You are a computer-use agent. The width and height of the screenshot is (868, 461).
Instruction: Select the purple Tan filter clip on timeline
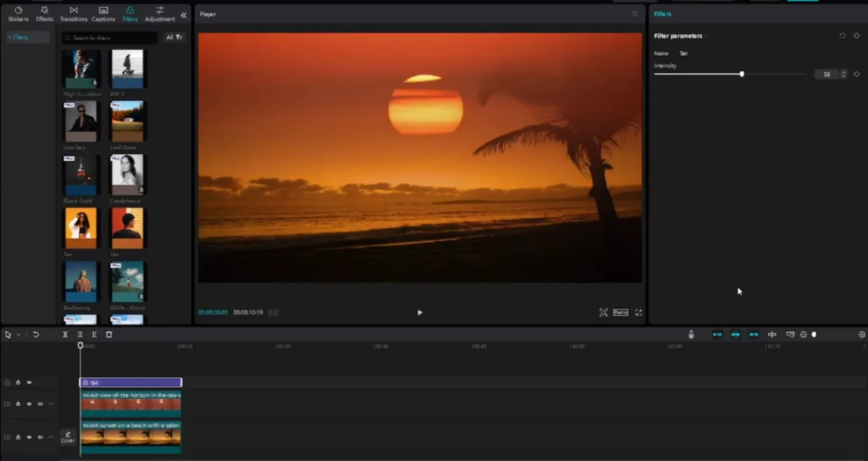tap(131, 382)
